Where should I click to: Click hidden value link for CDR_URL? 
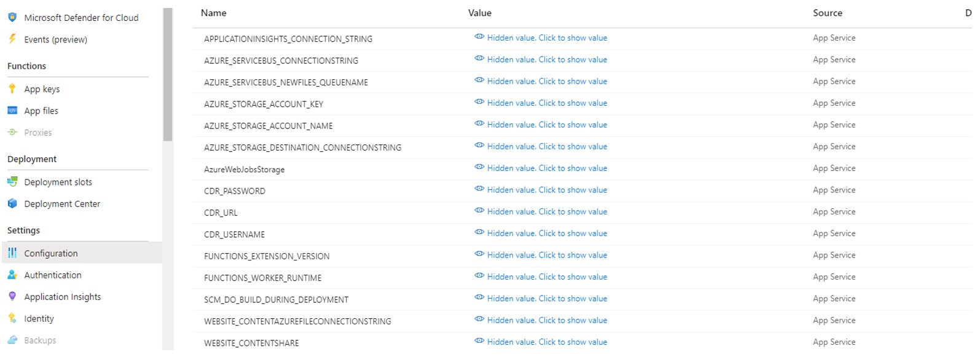pyautogui.click(x=547, y=212)
